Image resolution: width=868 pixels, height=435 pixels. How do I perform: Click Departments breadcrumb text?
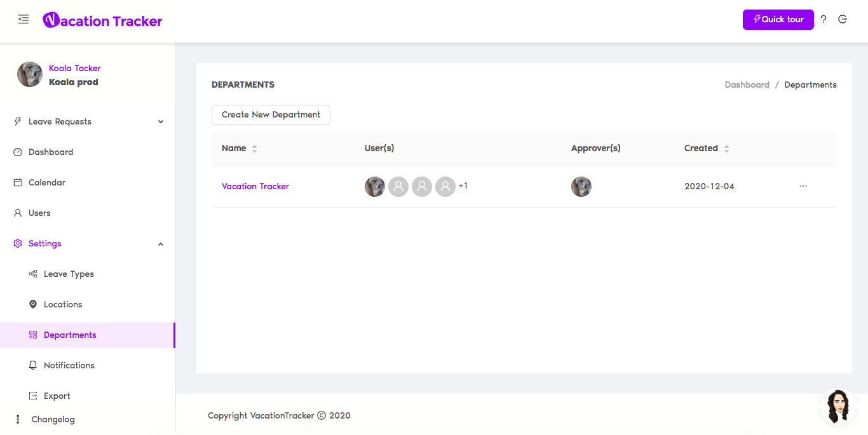tap(810, 84)
